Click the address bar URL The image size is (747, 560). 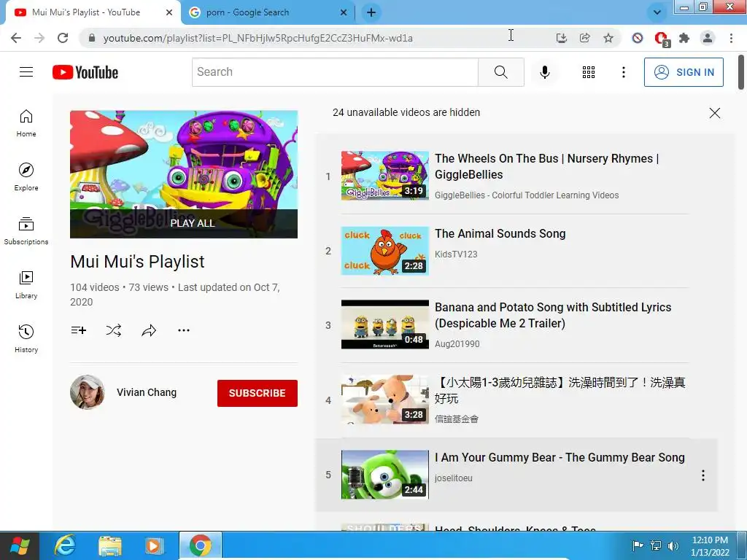pos(258,38)
